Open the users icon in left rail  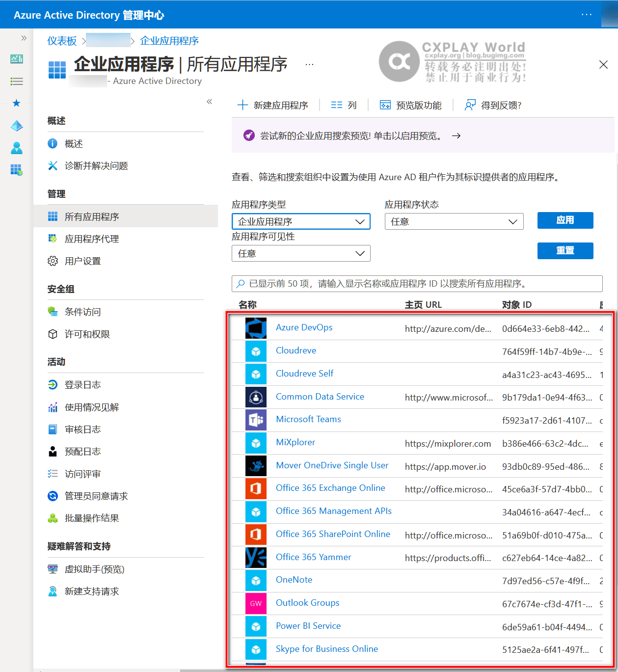pos(17,148)
